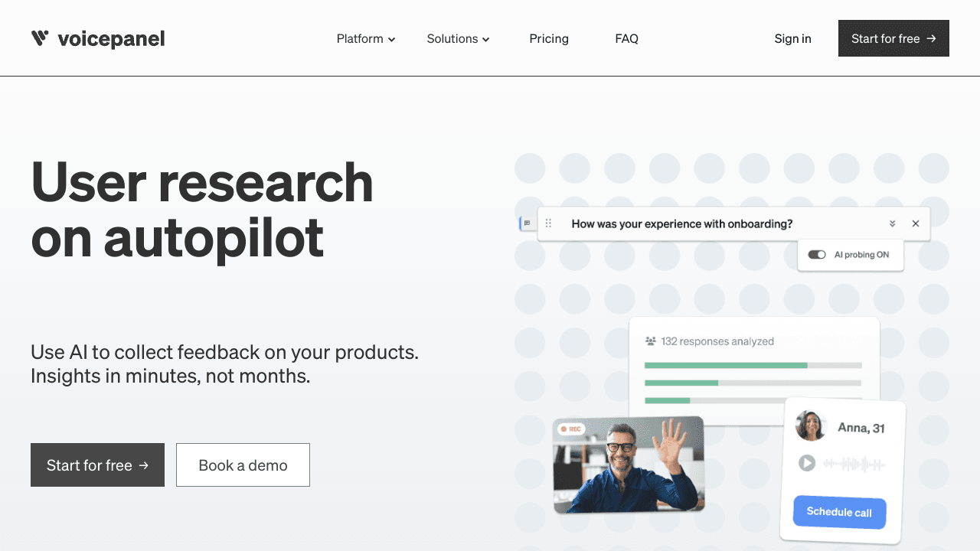Viewport: 980px width, 551px height.
Task: Open the Solutions dropdown menu
Action: pyautogui.click(x=458, y=38)
